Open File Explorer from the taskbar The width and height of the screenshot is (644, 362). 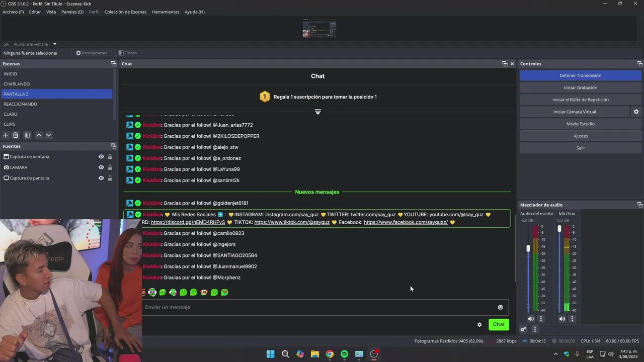(314, 354)
